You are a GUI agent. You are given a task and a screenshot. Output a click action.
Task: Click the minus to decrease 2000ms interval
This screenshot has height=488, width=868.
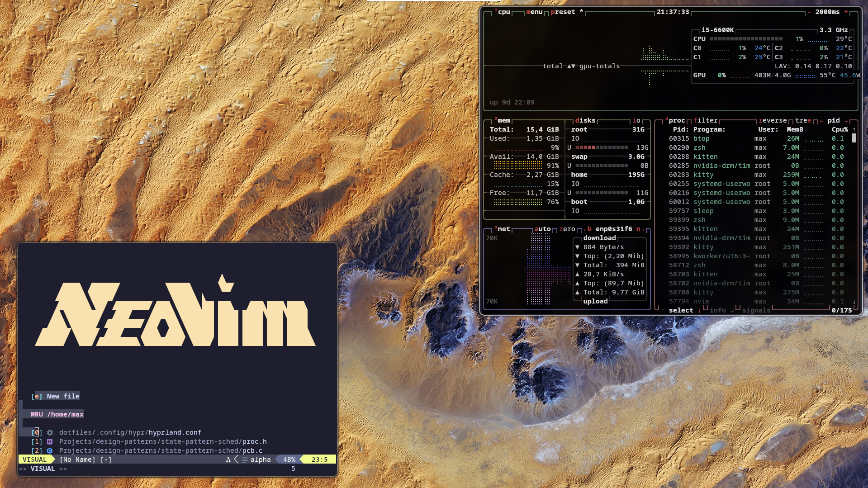[809, 12]
